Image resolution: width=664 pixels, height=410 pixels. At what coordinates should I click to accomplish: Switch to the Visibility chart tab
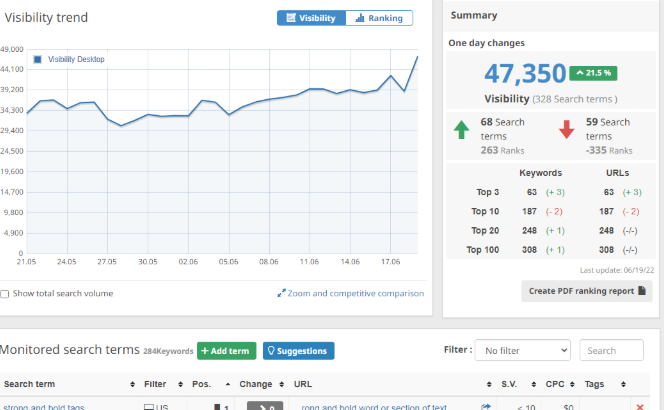[x=311, y=18]
